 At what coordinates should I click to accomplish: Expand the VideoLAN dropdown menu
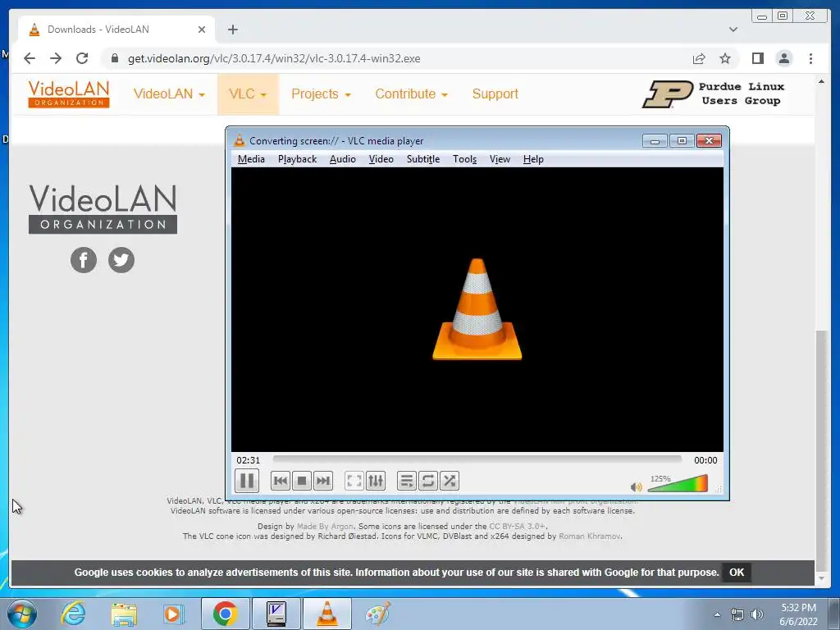click(x=169, y=94)
